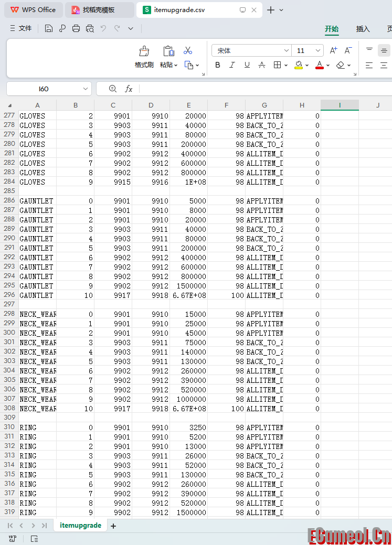Expand the Name Box cell reference dropdown
Viewport: 392px width, 545px height.
pyautogui.click(x=86, y=89)
